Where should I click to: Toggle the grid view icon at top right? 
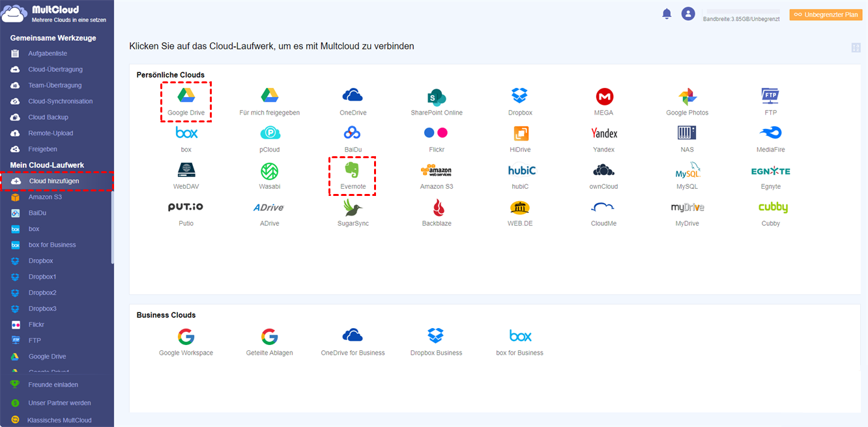856,48
